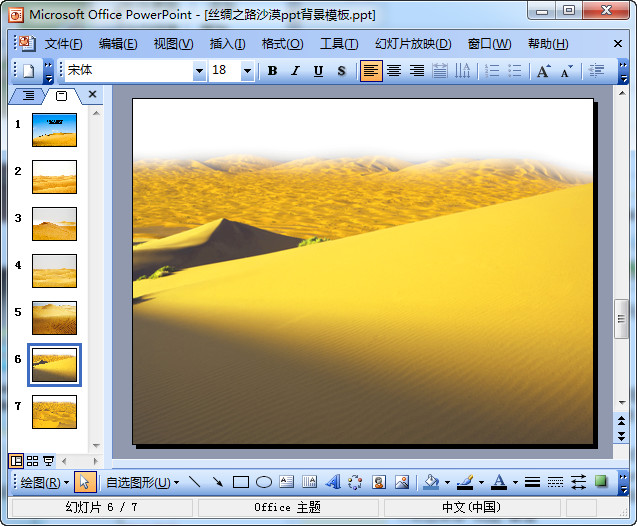Insert a picture from file
The height and width of the screenshot is (526, 637).
(402, 482)
